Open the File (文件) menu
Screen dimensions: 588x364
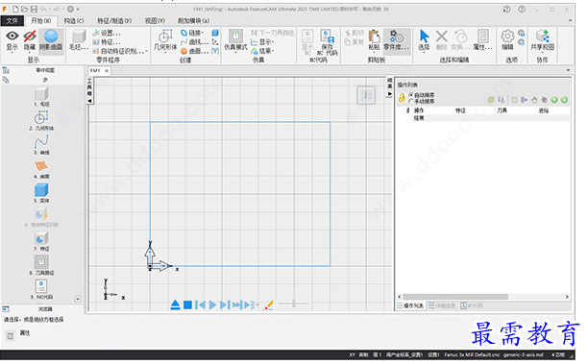point(12,20)
